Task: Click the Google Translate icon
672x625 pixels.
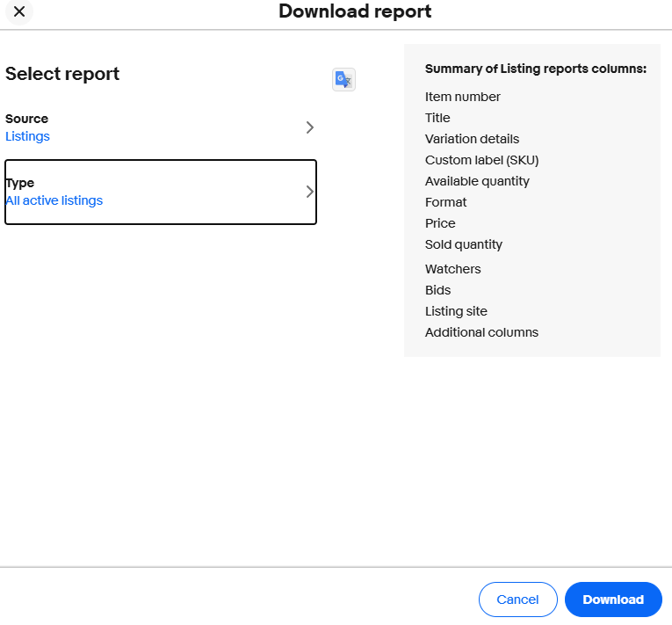Action: tap(343, 80)
